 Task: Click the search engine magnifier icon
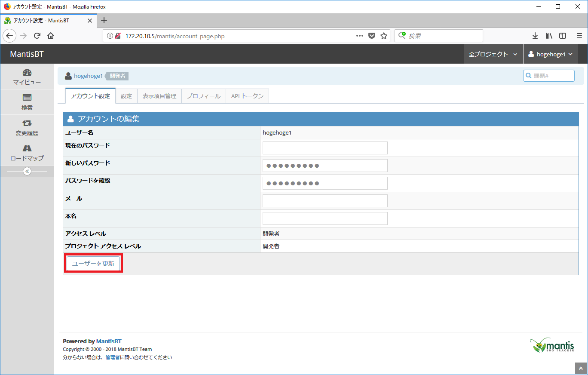point(402,36)
